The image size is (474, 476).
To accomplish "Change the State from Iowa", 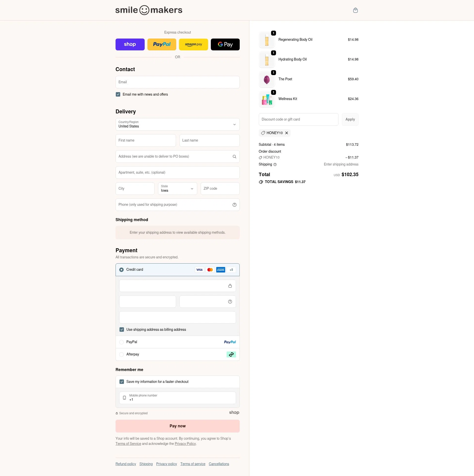I will [x=177, y=188].
